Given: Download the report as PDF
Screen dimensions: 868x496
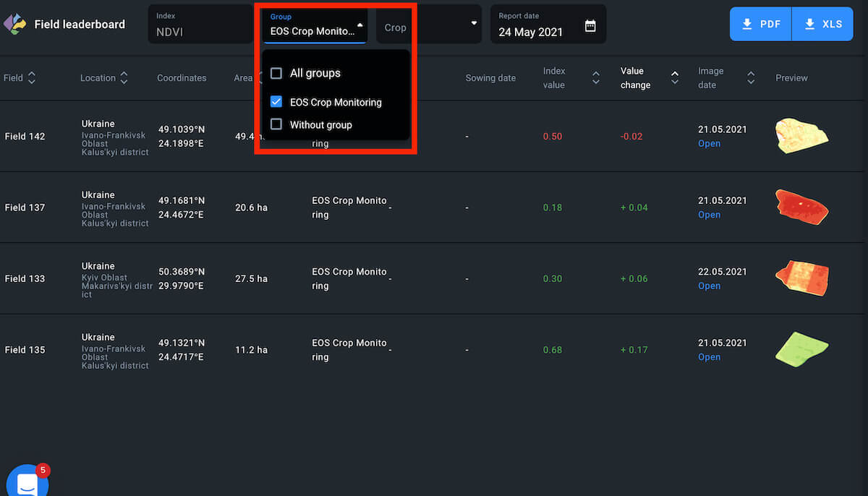Looking at the screenshot, I should tap(760, 24).
